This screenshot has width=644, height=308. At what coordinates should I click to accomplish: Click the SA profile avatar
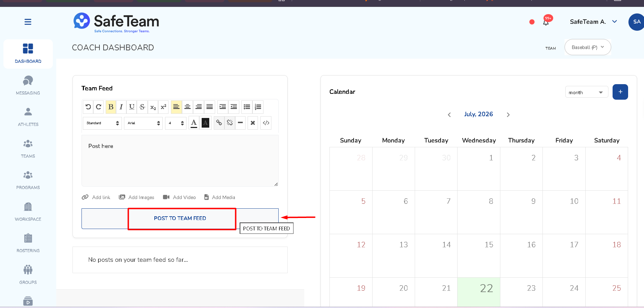point(637,22)
